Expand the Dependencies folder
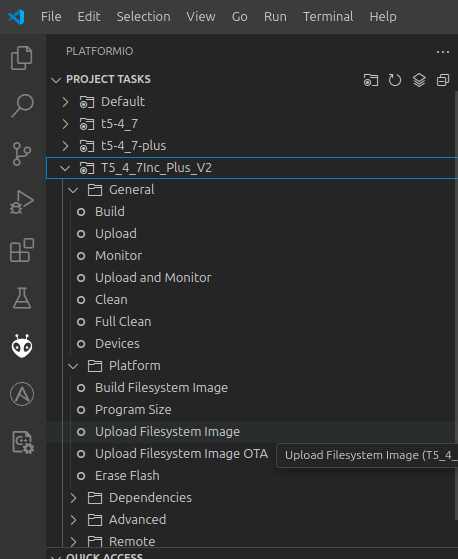The width and height of the screenshot is (458, 559). click(73, 498)
